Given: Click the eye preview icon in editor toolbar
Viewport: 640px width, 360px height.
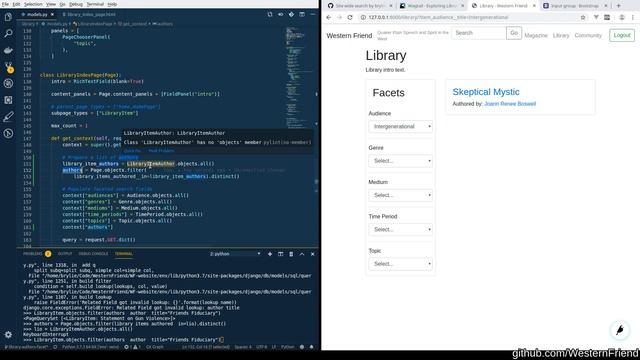Looking at the screenshot, I should (x=280, y=14).
